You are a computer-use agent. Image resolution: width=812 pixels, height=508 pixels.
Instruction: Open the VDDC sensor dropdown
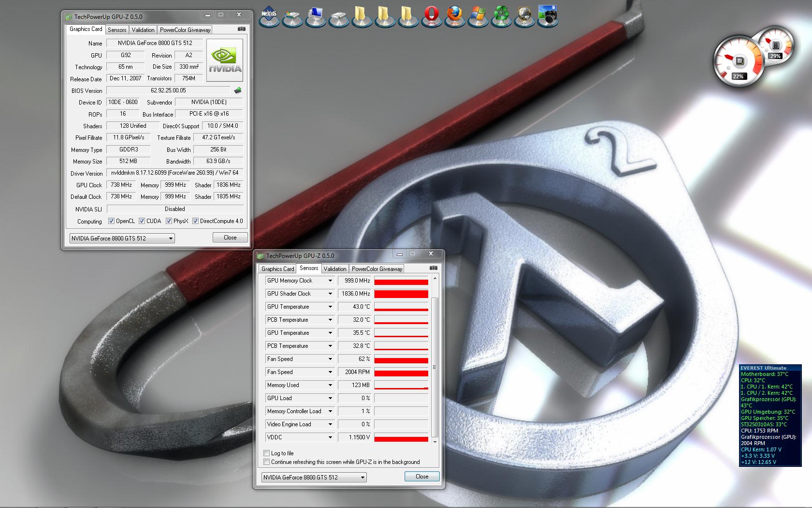tap(330, 437)
